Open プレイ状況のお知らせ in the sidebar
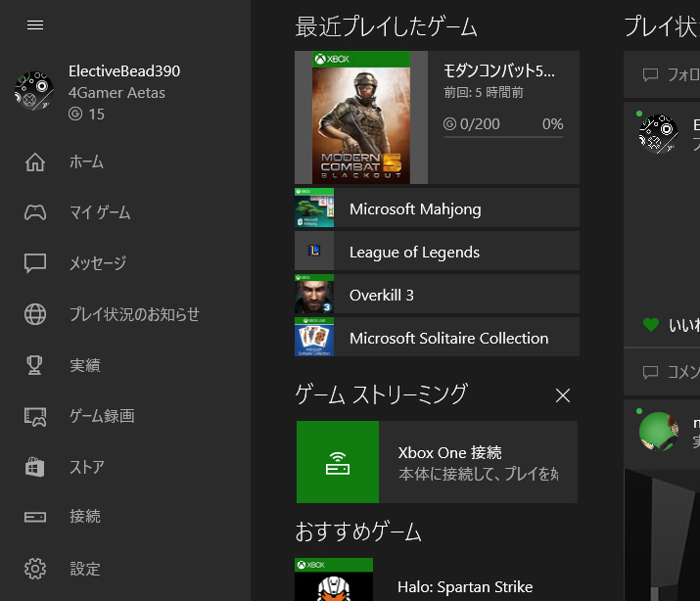 pos(125,314)
